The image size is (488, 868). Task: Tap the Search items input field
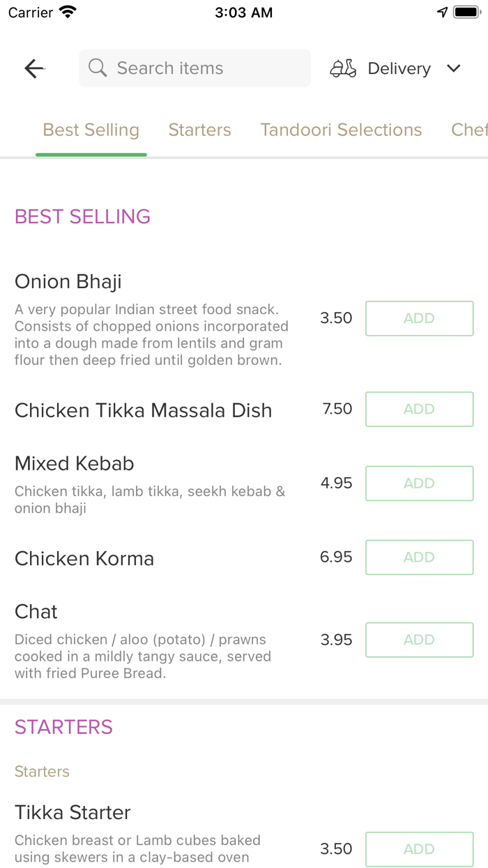pos(195,68)
